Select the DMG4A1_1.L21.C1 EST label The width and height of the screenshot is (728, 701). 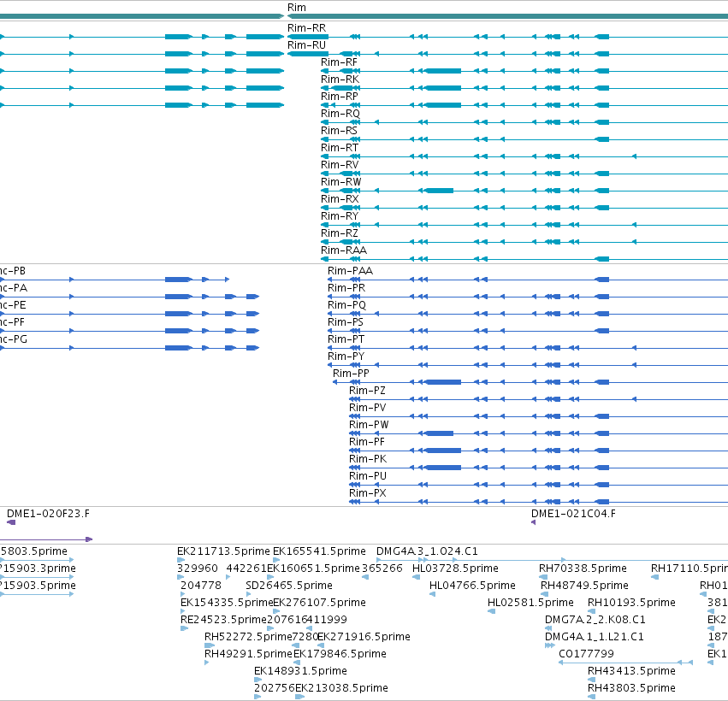(x=595, y=637)
